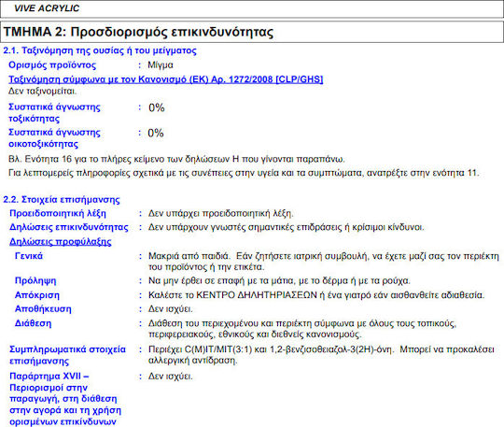Select heading 2.2 Στοιχεία επισήμανσης
Image resolution: width=504 pixels, height=427 pixels.
click(62, 200)
